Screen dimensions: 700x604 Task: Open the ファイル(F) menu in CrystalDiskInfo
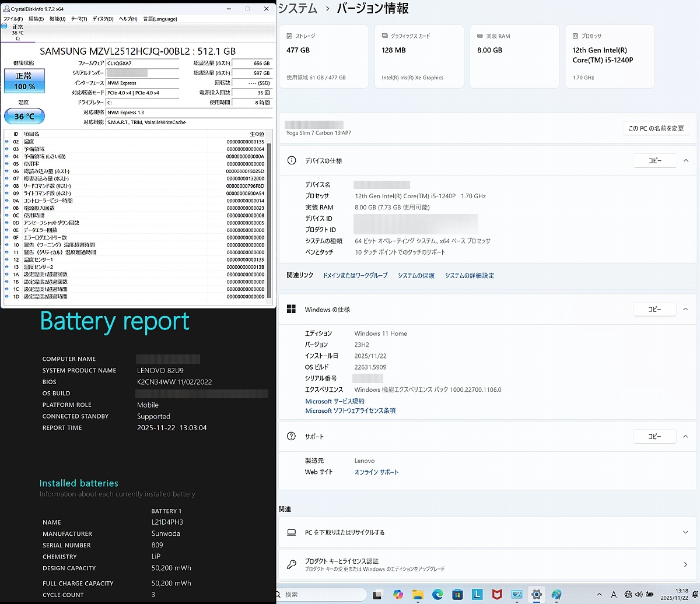[x=13, y=19]
